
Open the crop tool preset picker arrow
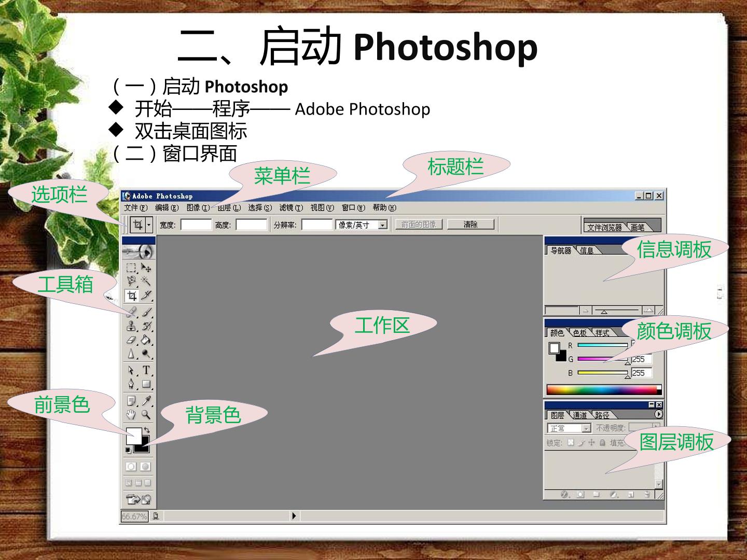[x=149, y=225]
